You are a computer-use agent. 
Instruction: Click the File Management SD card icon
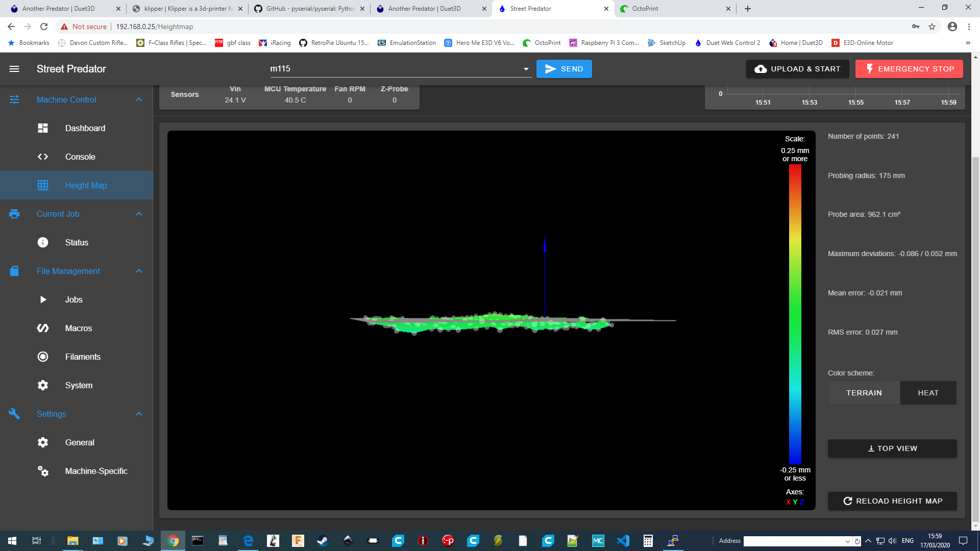(x=14, y=271)
